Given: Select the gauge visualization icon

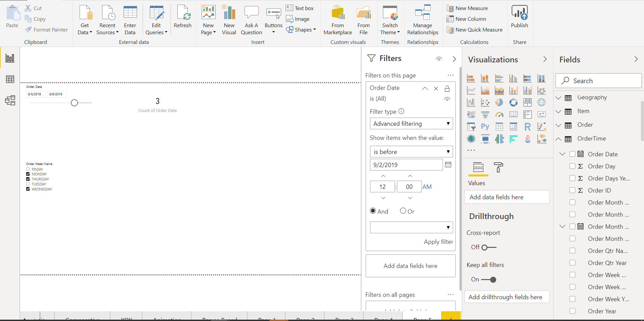Looking at the screenshot, I should (x=499, y=114).
